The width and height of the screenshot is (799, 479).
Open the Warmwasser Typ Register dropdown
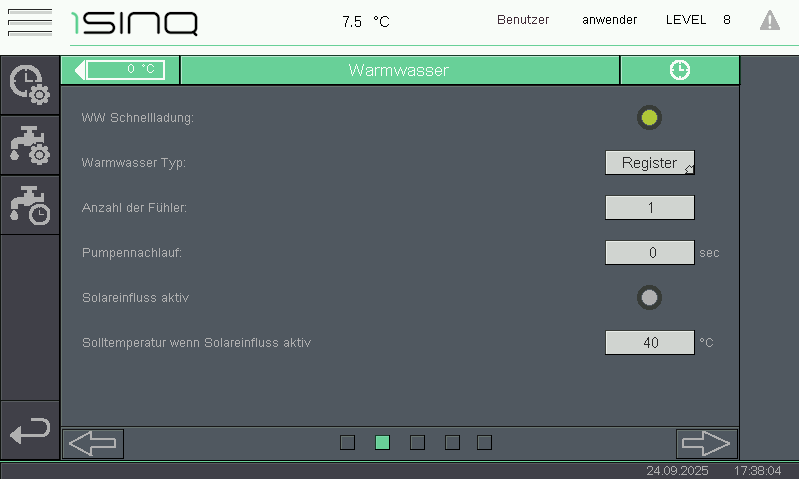pyautogui.click(x=649, y=163)
